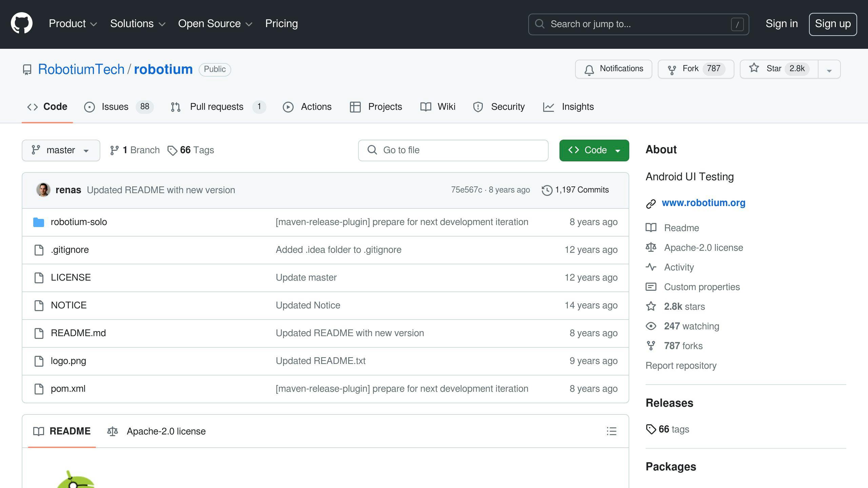Click the commits history clock icon
Screen dimensions: 868x488
point(547,190)
